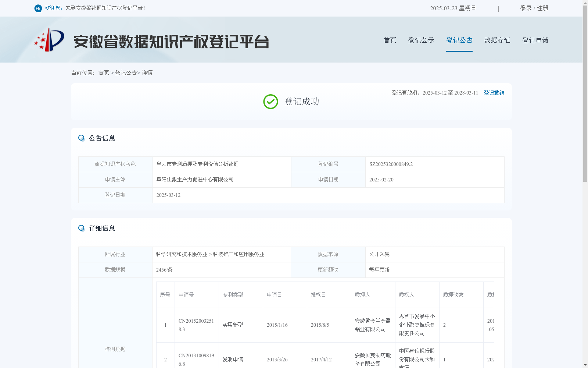Select application date 2015/1/16
The width and height of the screenshot is (588, 368).
[x=277, y=325]
